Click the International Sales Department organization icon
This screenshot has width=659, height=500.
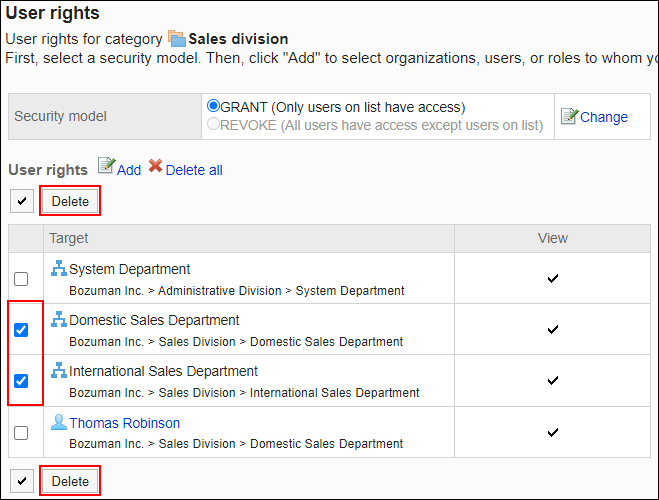[59, 370]
